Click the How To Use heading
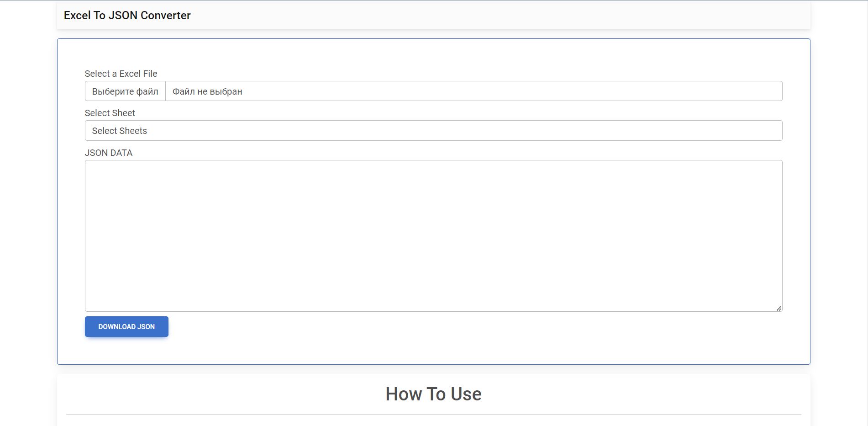Screen dimensions: 868x426 pyautogui.click(x=433, y=394)
